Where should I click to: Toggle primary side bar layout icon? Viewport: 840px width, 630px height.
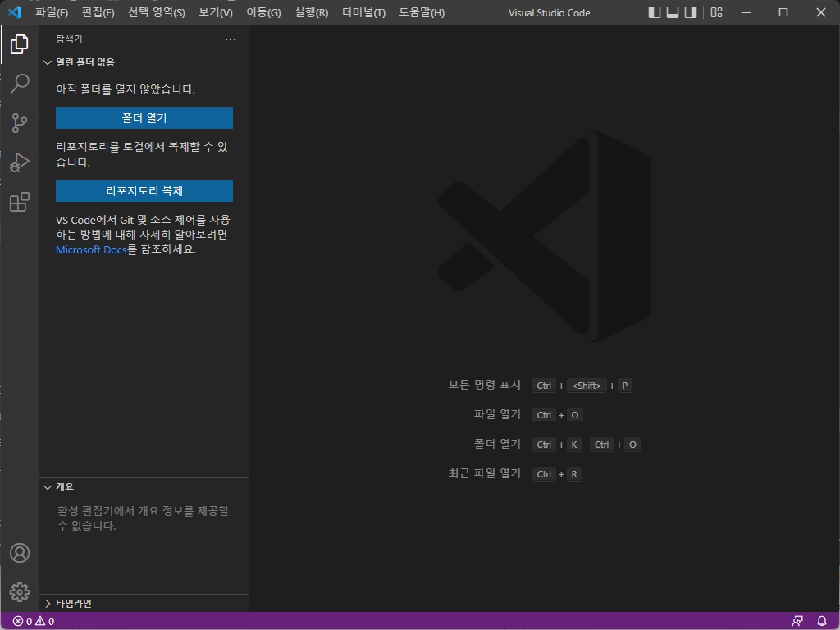pos(654,12)
